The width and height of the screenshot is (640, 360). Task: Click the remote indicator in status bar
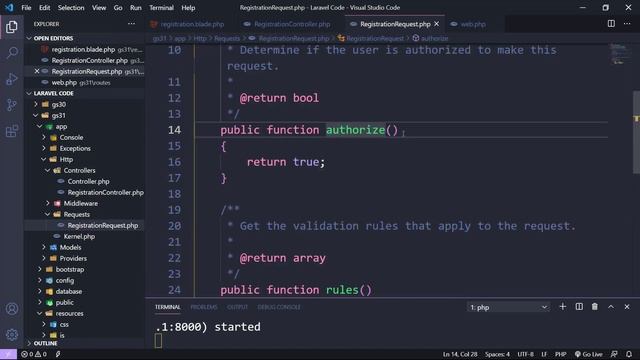coord(8,354)
